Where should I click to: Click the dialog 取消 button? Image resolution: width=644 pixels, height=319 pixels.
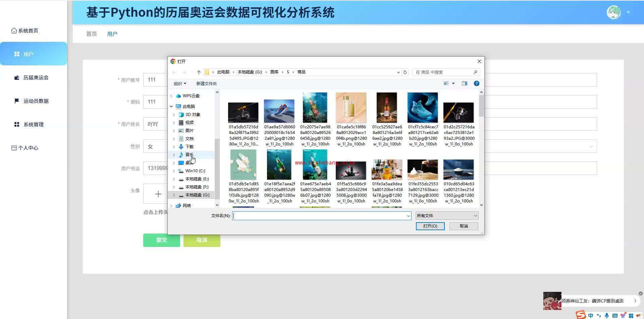464,226
